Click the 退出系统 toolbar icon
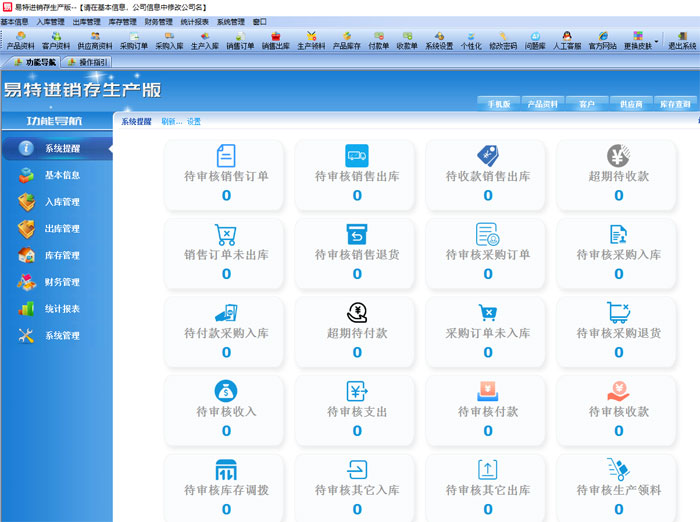Screen dimensions: 700x522 pos(682,40)
